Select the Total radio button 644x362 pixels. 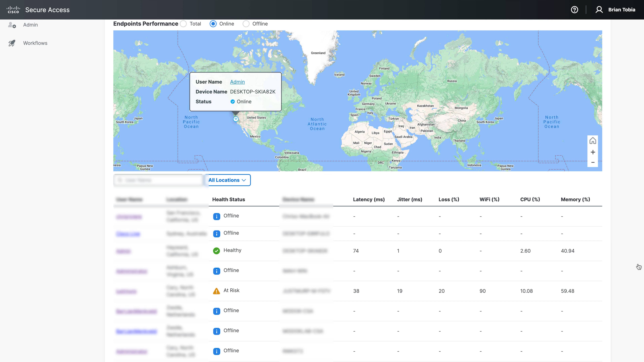(x=183, y=24)
